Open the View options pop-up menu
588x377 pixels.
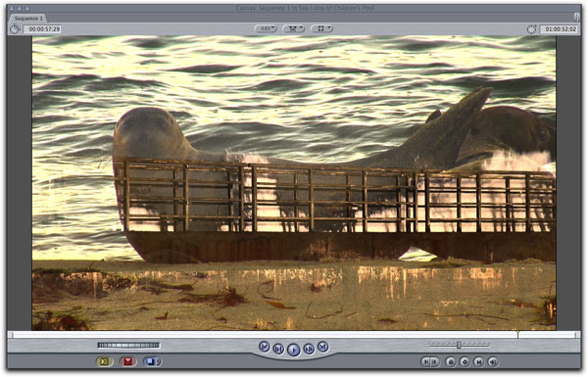tap(321, 28)
